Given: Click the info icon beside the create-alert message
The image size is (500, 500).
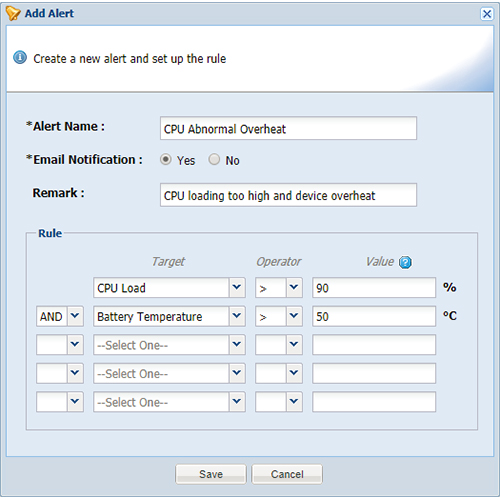Looking at the screenshot, I should 20,57.
